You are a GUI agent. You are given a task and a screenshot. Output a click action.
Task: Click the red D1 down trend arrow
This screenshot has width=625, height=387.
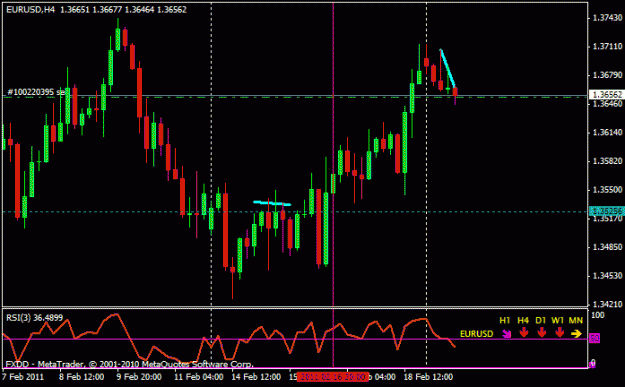pos(541,332)
